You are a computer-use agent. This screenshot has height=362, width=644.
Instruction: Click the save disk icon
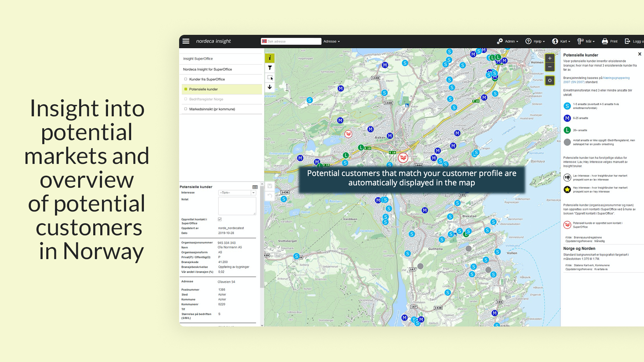click(270, 186)
